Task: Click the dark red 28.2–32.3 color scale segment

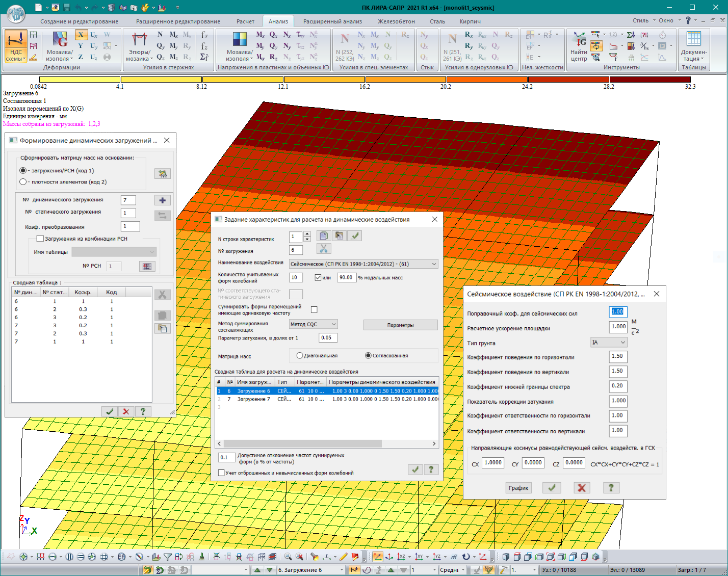Action: (649, 80)
